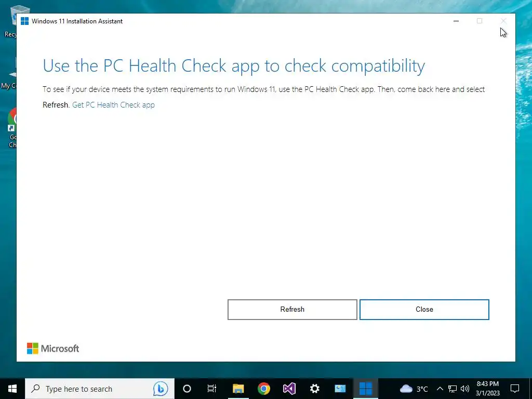The height and width of the screenshot is (399, 532).
Task: Open Visual Studio from the taskbar
Action: click(289, 389)
